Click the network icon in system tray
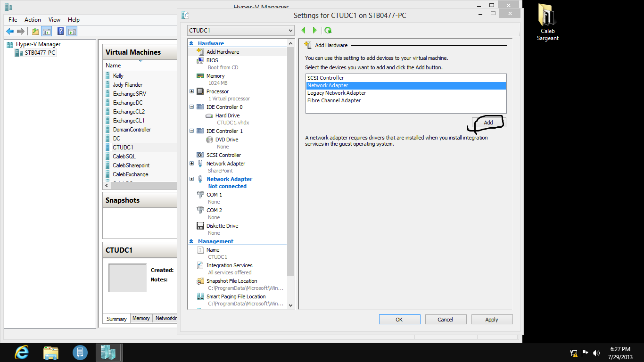This screenshot has width=644, height=362. tap(574, 353)
